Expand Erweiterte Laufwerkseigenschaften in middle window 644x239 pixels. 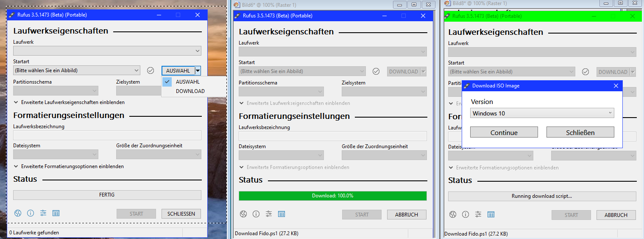point(295,103)
